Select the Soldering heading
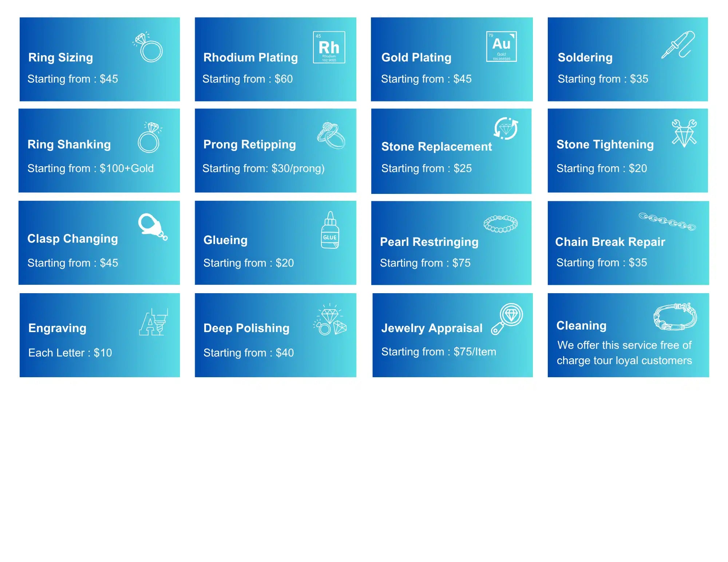Image resolution: width=728 pixels, height=562 pixels. coord(585,57)
